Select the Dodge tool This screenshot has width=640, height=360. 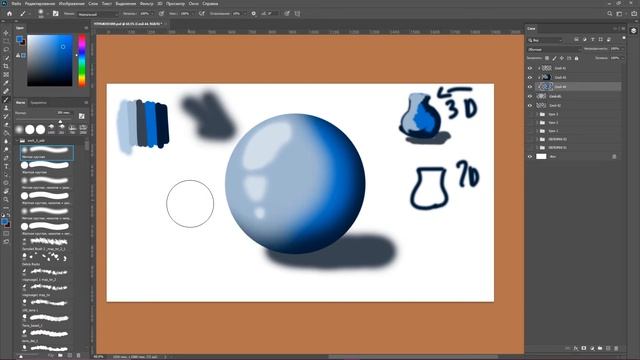pos(6,149)
